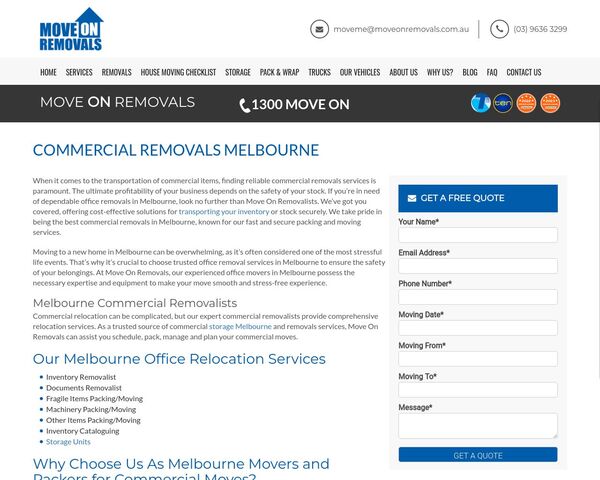Screen dimensions: 600x480
Task: Click the Move On Removals logo
Action: click(x=72, y=29)
